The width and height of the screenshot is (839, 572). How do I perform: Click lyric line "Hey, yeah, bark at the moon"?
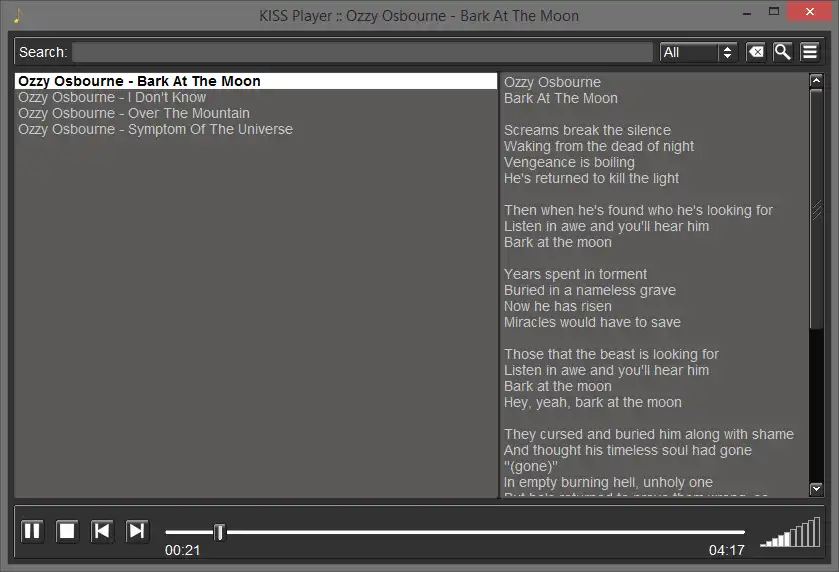pos(593,402)
